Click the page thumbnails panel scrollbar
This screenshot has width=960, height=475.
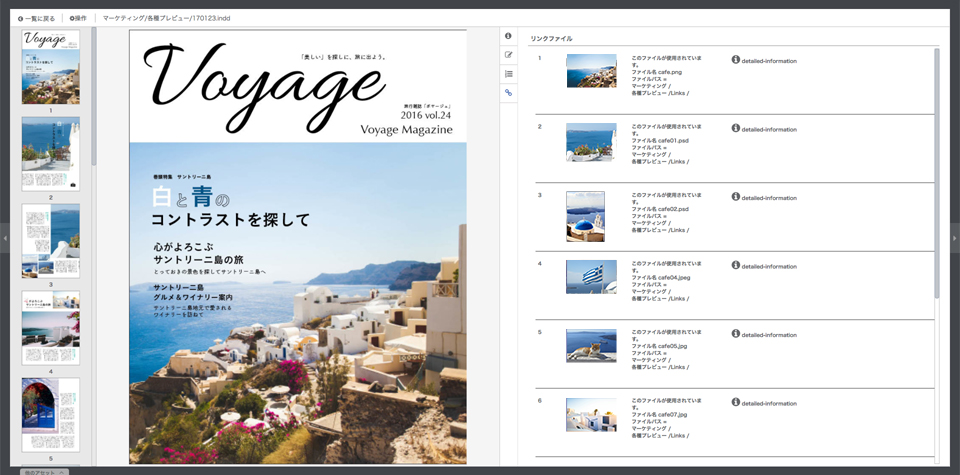(x=94, y=97)
